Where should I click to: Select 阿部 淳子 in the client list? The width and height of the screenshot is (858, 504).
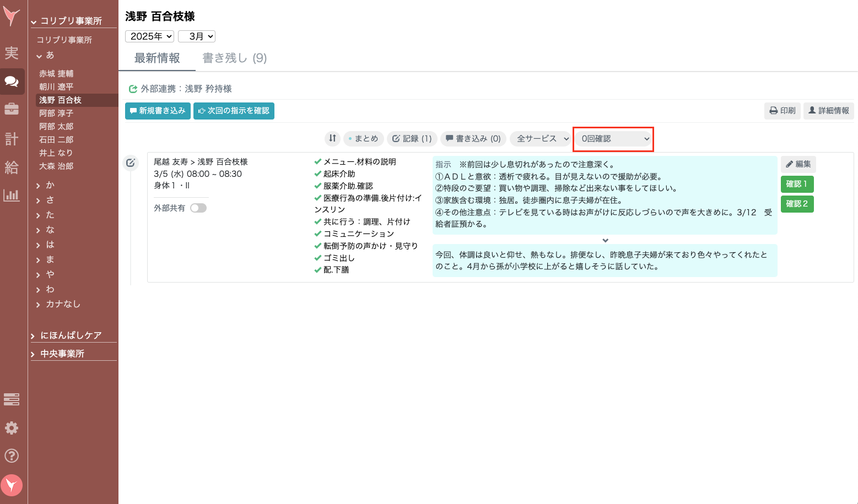(56, 113)
